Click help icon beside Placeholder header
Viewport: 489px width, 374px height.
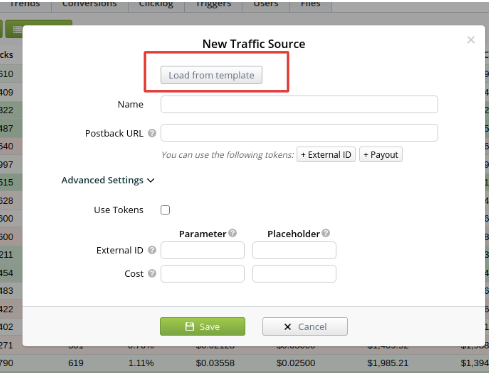(326, 233)
